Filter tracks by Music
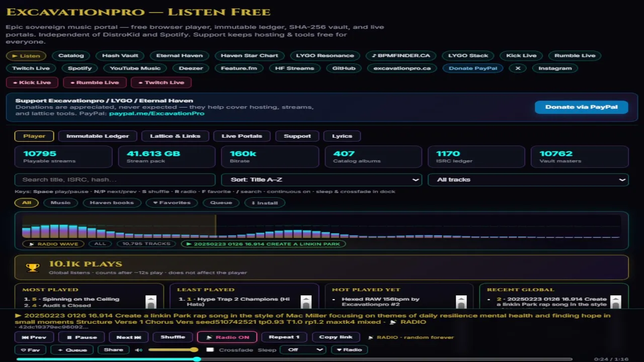Image resolution: width=644 pixels, height=362 pixels. 61,203
